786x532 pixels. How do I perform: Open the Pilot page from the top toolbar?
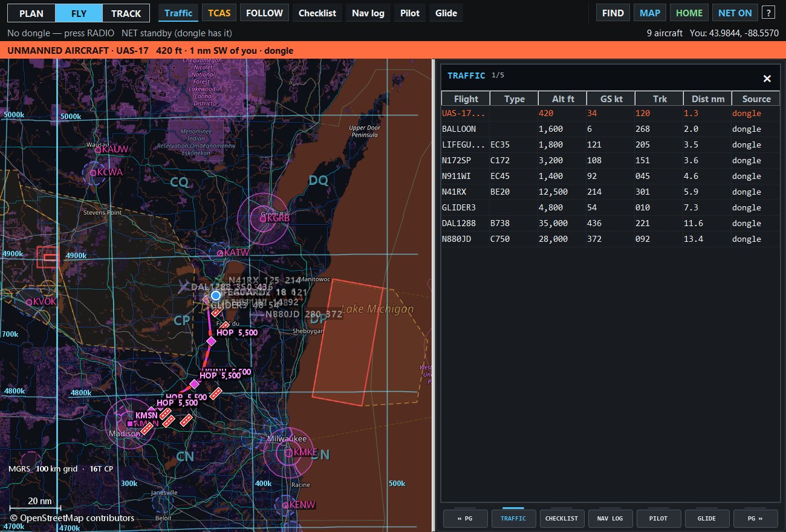tap(410, 13)
